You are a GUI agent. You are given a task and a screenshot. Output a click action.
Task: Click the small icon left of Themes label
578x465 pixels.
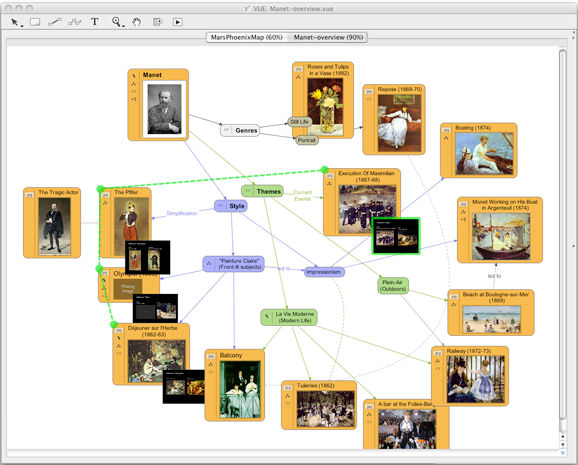point(248,191)
